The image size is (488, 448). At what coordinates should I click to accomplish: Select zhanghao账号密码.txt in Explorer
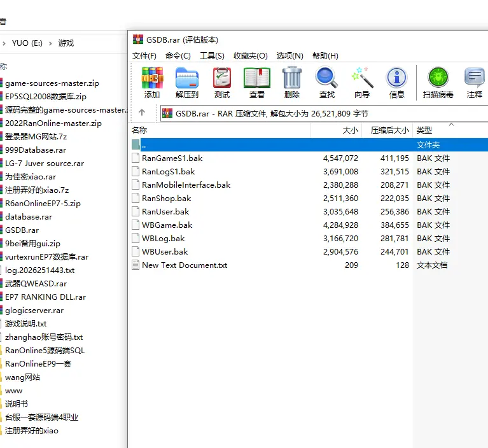pos(44,337)
